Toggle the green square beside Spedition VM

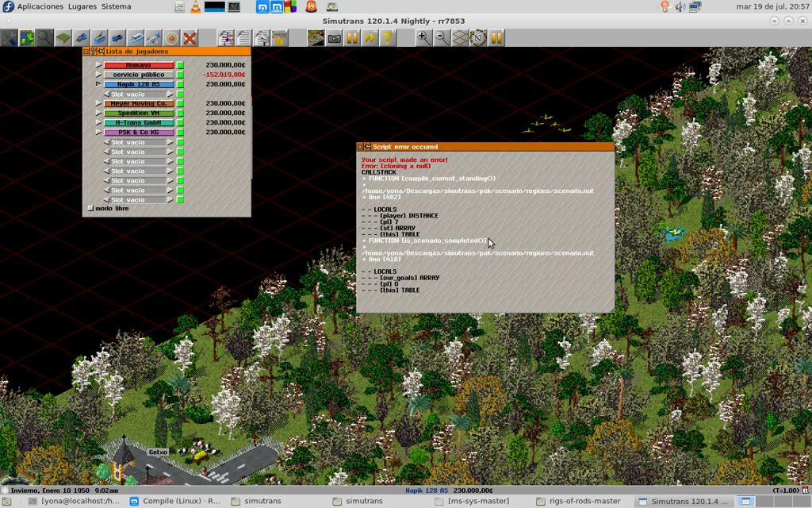coord(180,114)
